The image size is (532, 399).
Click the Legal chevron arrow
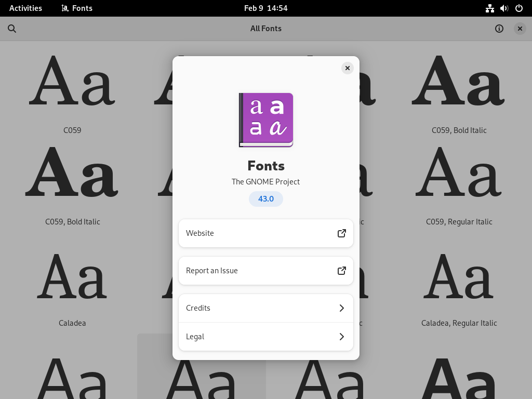coord(342,337)
